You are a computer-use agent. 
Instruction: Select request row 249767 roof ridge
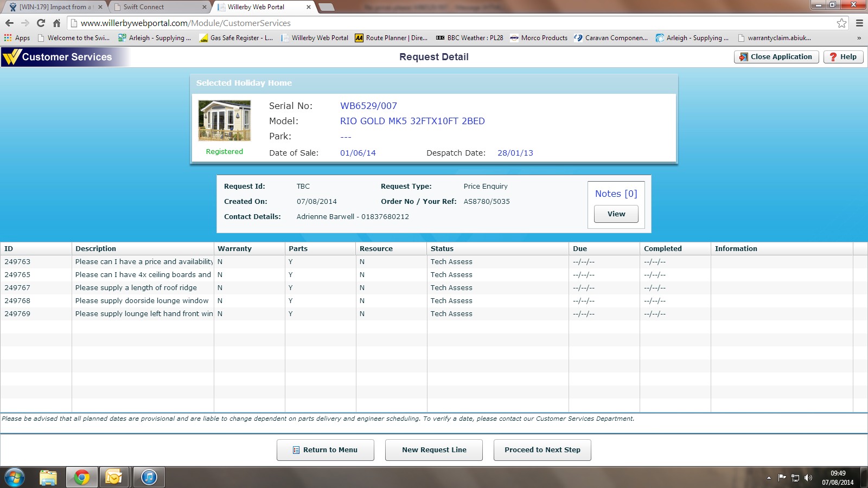[x=136, y=288]
